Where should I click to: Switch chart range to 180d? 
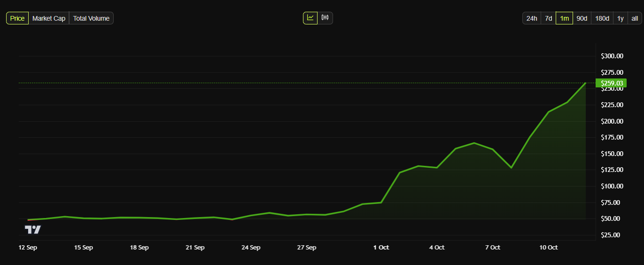tap(602, 18)
